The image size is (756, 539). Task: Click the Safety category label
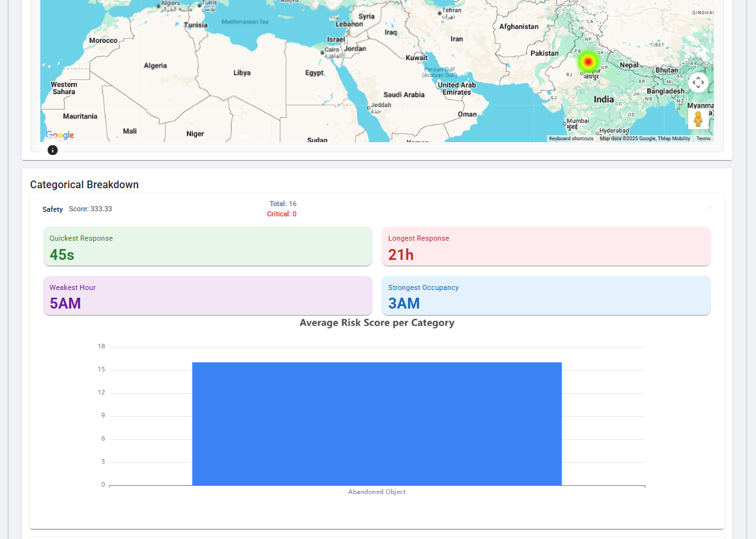coord(52,209)
